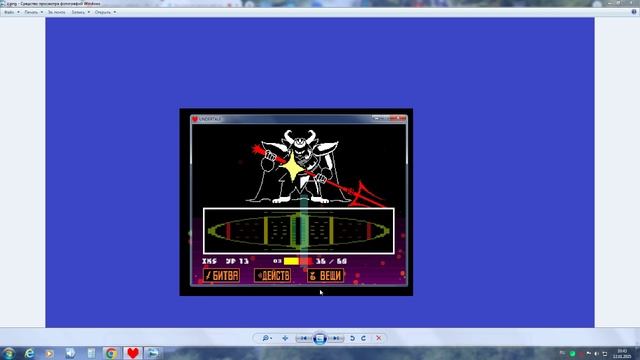Rotate the photo counterclockwise
The image size is (640, 360).
pos(352,338)
